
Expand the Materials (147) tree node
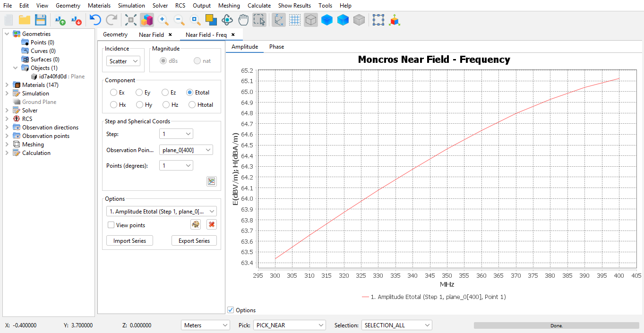7,85
